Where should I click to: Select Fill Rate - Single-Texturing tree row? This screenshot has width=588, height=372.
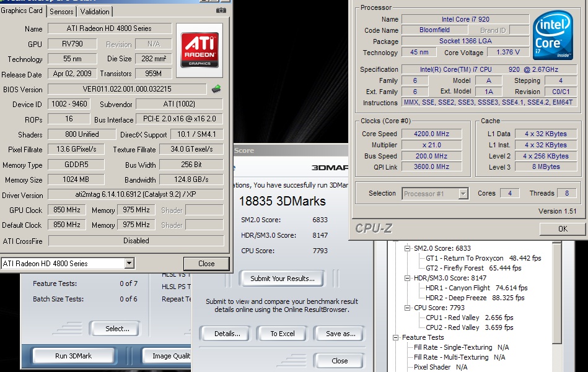[461, 347]
